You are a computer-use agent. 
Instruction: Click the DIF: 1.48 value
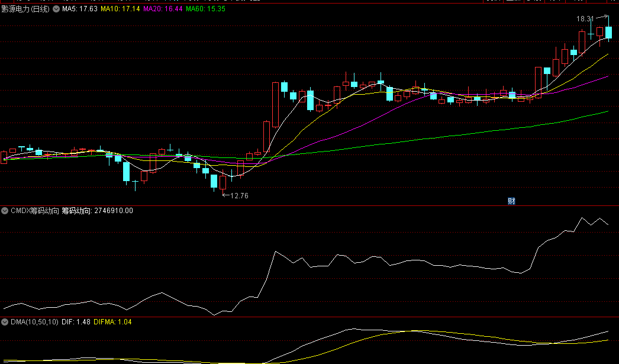76,322
